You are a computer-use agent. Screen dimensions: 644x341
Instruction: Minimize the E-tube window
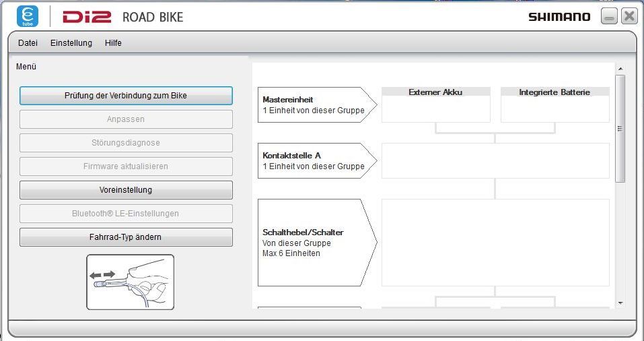609,17
